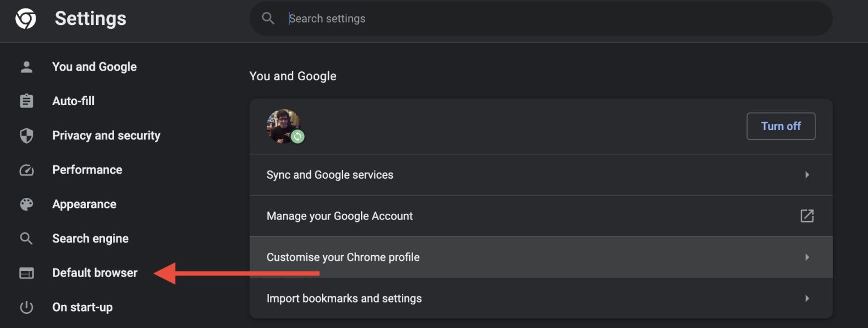
Task: Open the Search engine settings section
Action: (x=90, y=238)
